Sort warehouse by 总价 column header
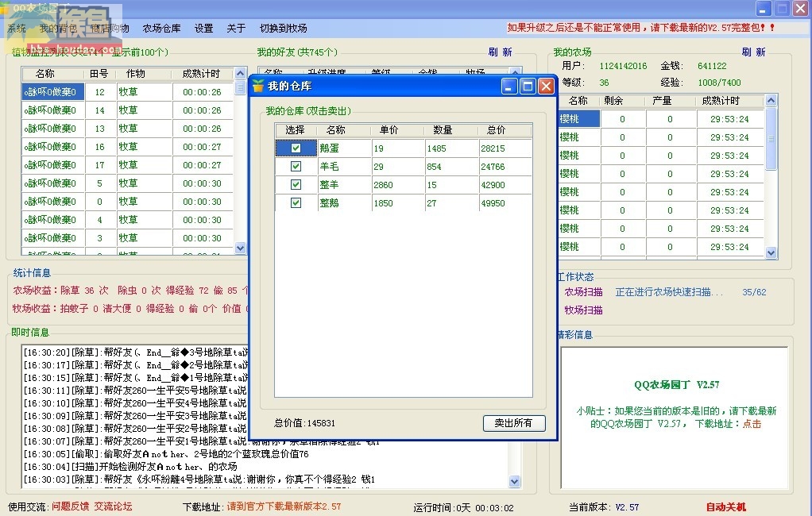This screenshot has width=812, height=516. [x=505, y=130]
